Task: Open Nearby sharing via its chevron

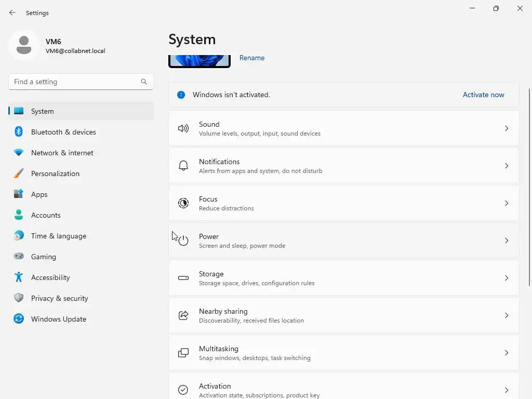Action: coord(507,315)
